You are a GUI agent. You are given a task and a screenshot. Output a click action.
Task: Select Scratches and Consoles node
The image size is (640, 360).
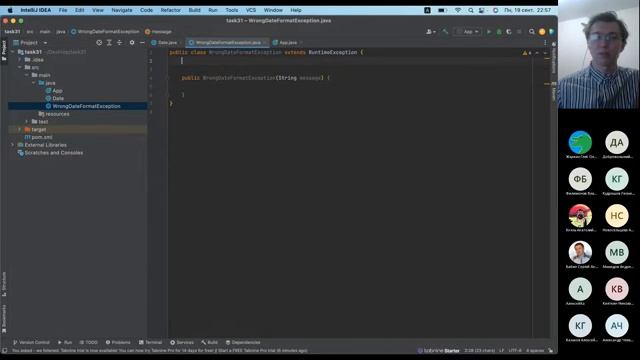point(53,153)
